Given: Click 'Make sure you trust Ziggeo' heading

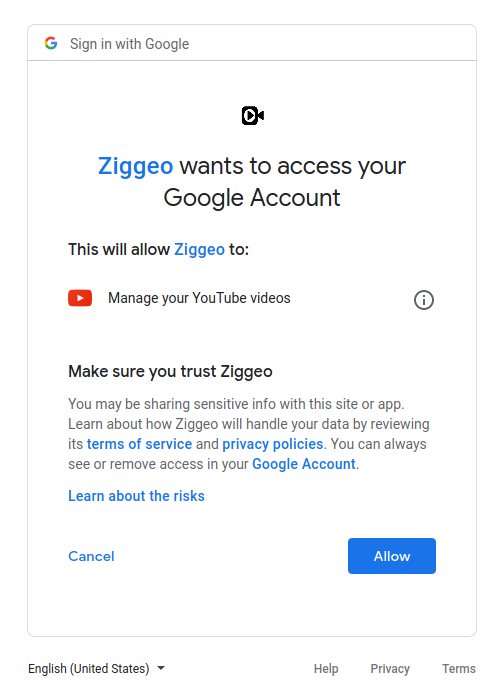Looking at the screenshot, I should pyautogui.click(x=170, y=371).
